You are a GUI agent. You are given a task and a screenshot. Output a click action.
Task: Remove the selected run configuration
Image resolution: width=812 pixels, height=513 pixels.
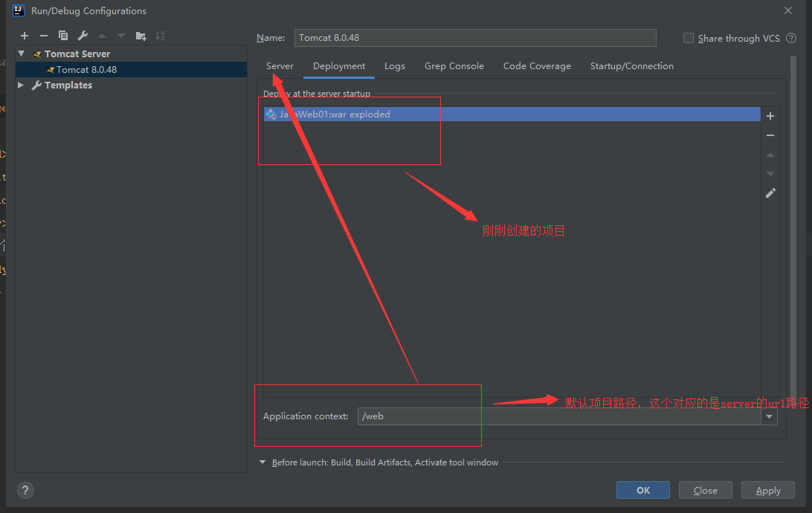43,36
